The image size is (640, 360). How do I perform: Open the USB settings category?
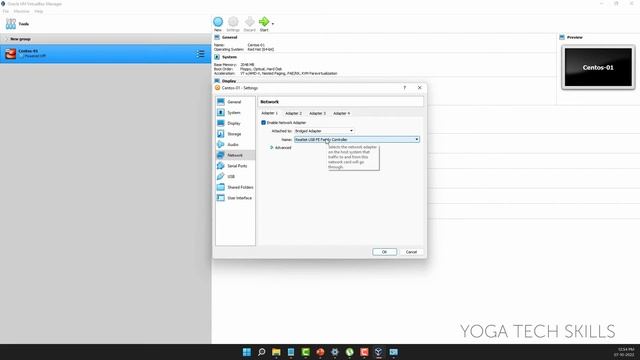point(235,176)
